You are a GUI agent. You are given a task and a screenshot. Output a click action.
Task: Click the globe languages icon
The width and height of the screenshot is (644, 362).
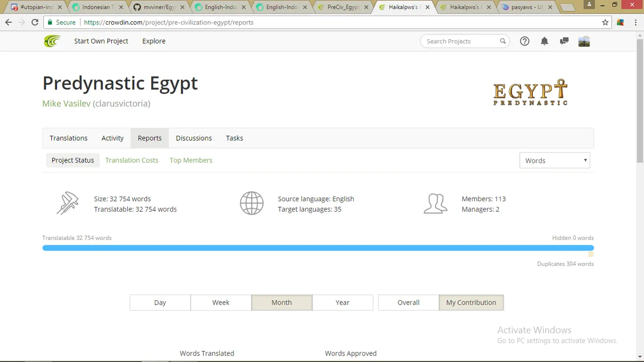(252, 204)
